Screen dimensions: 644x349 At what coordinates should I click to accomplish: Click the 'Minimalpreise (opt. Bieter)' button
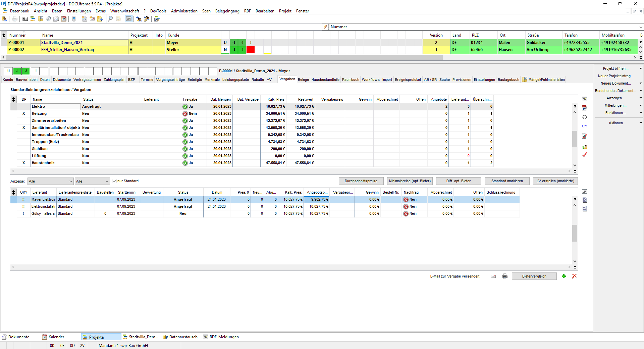click(410, 181)
